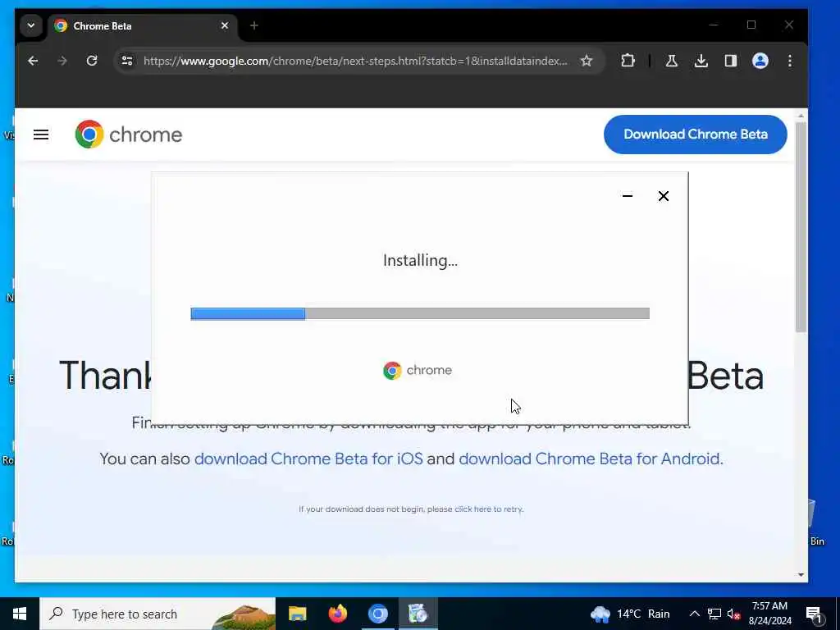Open Firefox from the taskbar
The height and width of the screenshot is (630, 840).
pos(337,614)
